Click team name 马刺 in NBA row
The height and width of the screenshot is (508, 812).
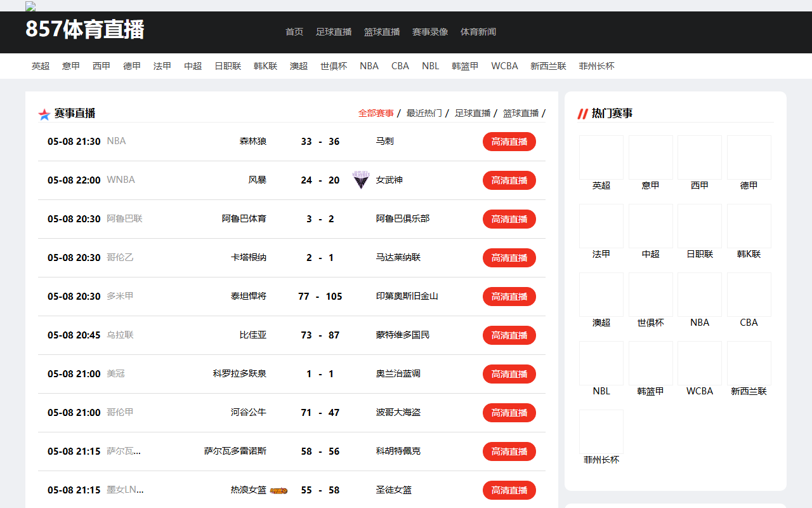click(x=385, y=141)
